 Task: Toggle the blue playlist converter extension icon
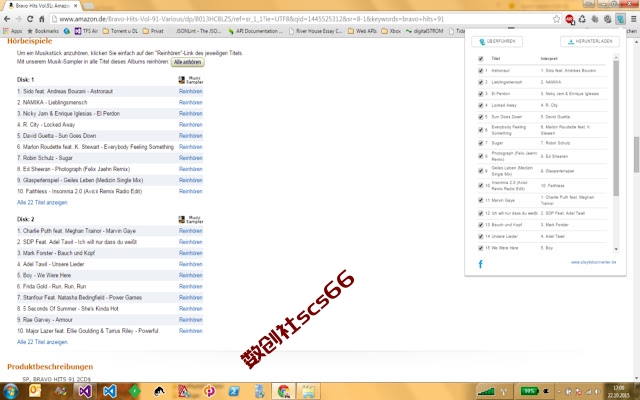tap(620, 19)
